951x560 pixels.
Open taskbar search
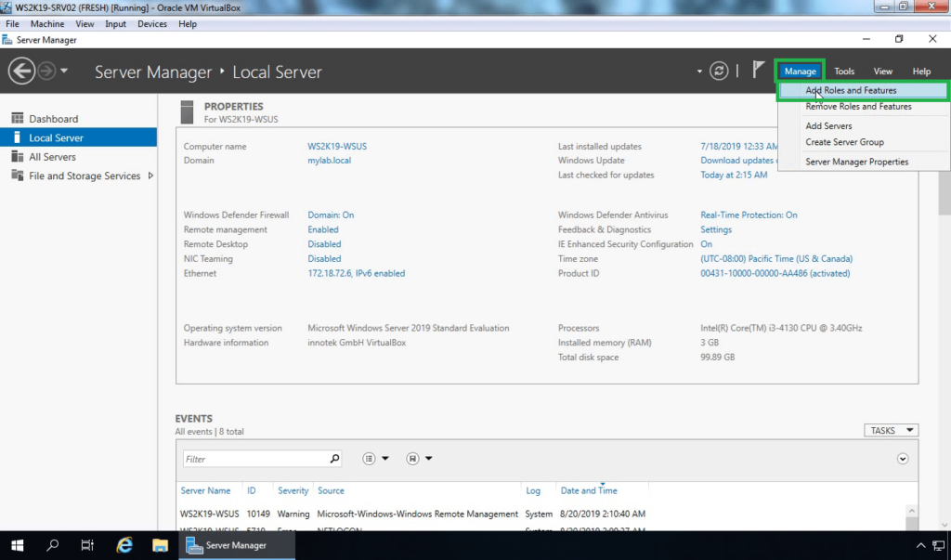pyautogui.click(x=52, y=545)
